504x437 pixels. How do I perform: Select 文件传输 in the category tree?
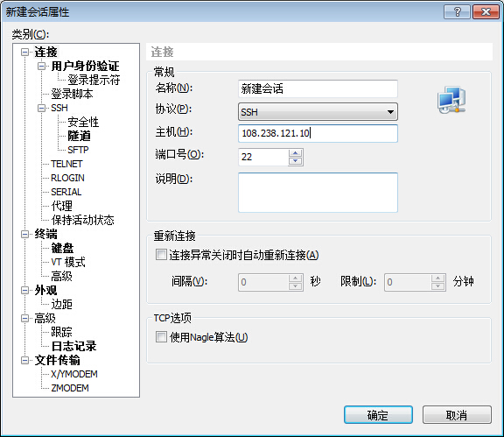[57, 360]
